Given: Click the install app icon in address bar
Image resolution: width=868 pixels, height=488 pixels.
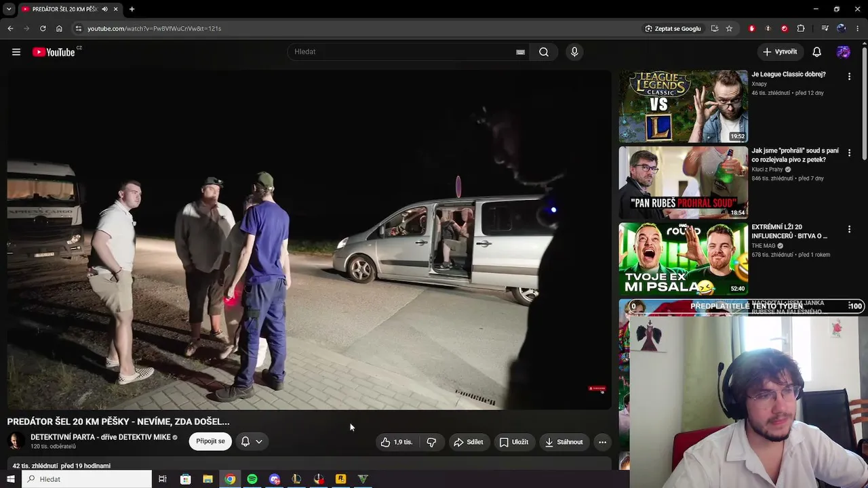Looking at the screenshot, I should pyautogui.click(x=714, y=28).
